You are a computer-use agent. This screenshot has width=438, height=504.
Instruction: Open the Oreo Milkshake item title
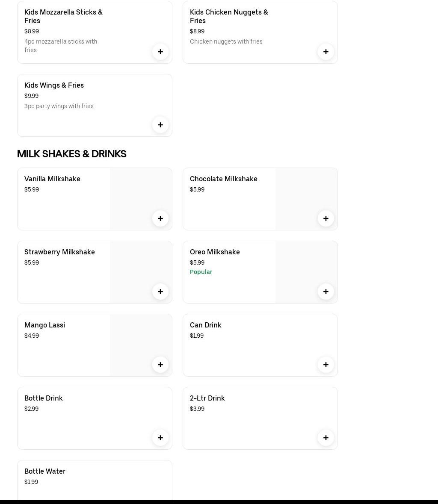215,252
